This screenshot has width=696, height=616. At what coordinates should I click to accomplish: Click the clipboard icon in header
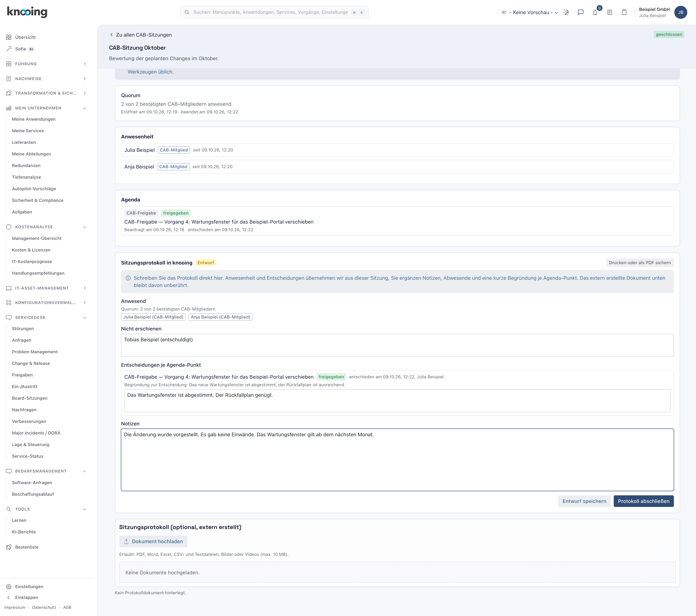(624, 12)
